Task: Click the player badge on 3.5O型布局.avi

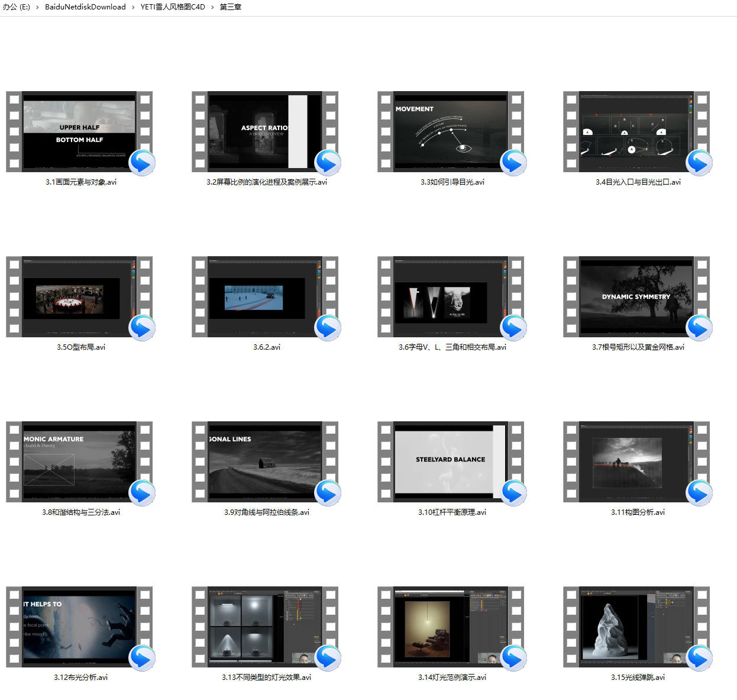Action: 142,328
